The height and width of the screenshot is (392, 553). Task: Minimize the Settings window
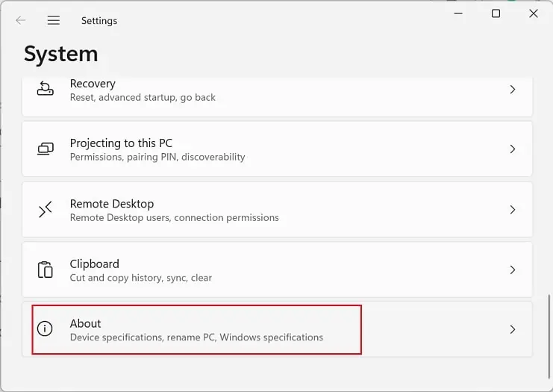point(457,13)
